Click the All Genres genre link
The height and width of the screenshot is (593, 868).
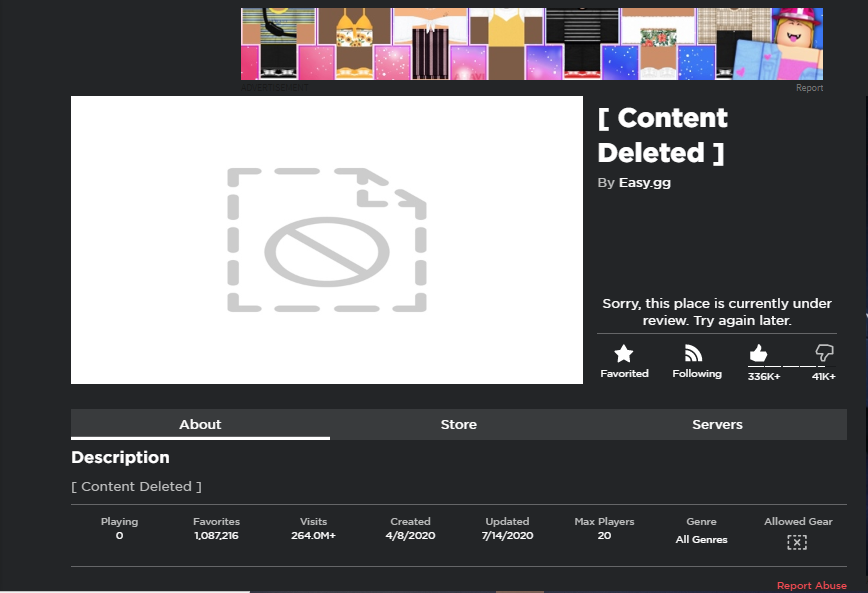pyautogui.click(x=701, y=539)
